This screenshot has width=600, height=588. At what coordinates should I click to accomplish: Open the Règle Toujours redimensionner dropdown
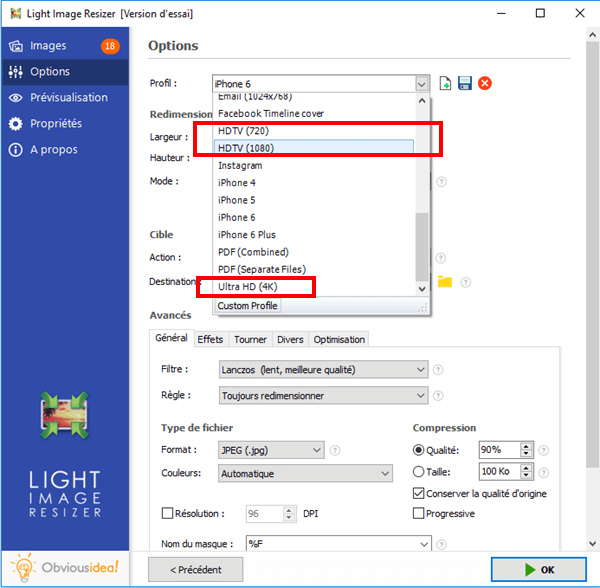point(323,396)
